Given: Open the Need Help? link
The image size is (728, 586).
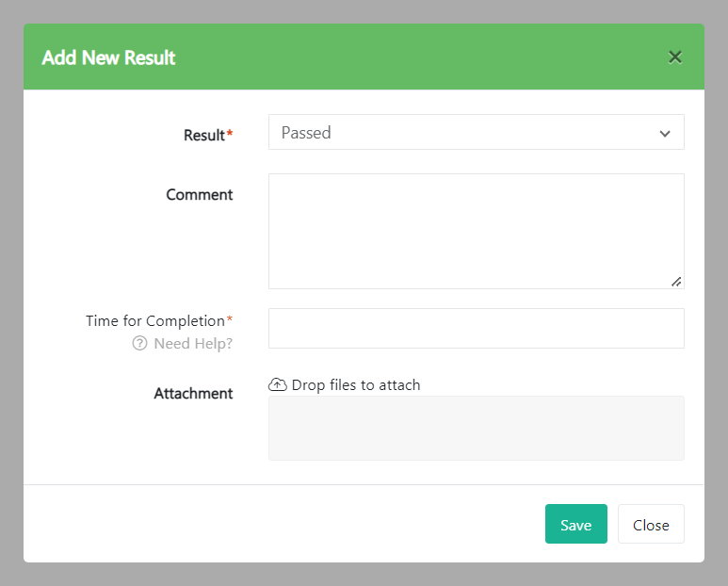Looking at the screenshot, I should [x=193, y=344].
